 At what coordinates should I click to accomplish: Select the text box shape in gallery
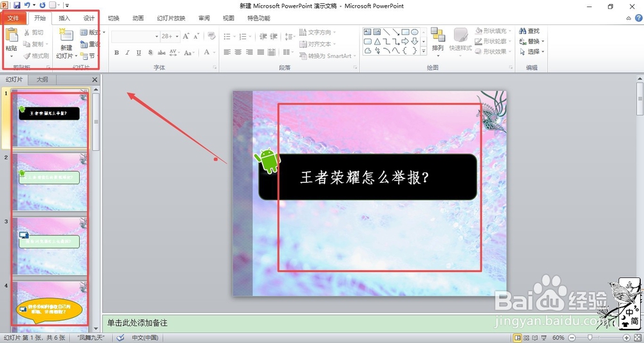coord(368,32)
